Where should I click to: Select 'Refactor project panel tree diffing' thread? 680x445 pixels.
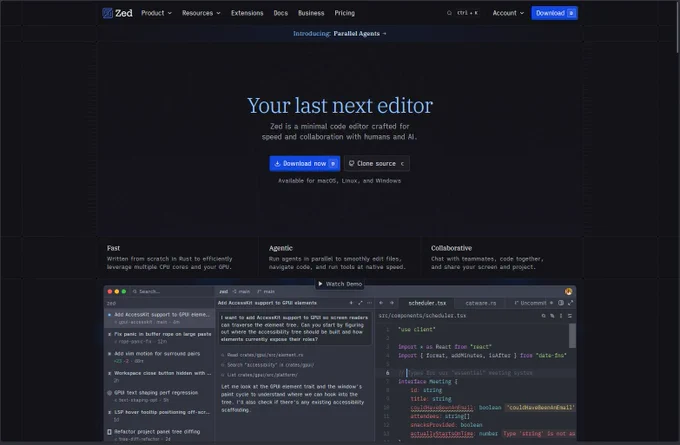pos(159,435)
